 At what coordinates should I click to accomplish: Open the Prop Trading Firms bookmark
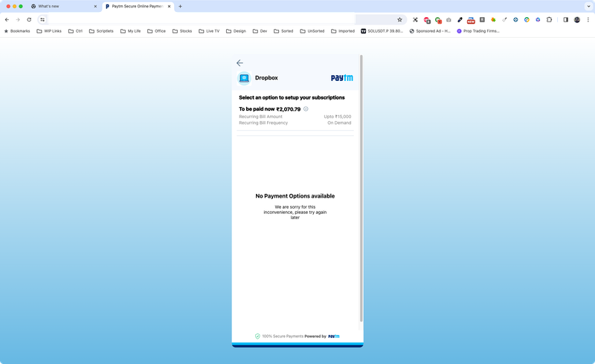pyautogui.click(x=478, y=31)
